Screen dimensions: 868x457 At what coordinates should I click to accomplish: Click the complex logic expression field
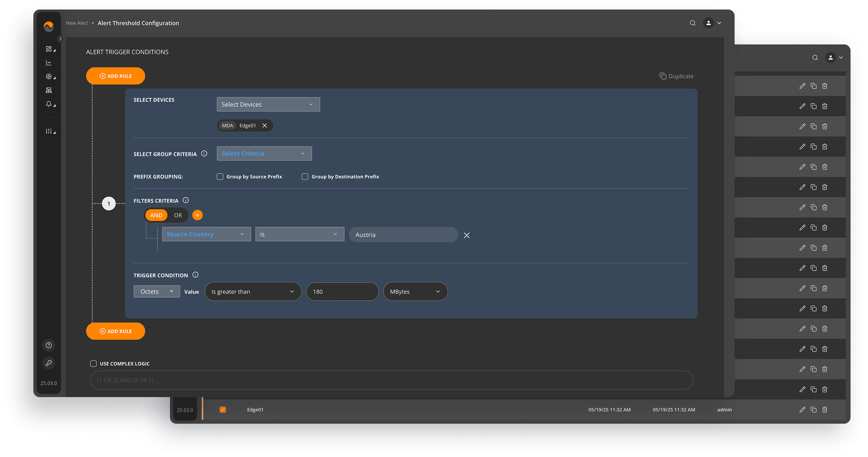click(392, 380)
